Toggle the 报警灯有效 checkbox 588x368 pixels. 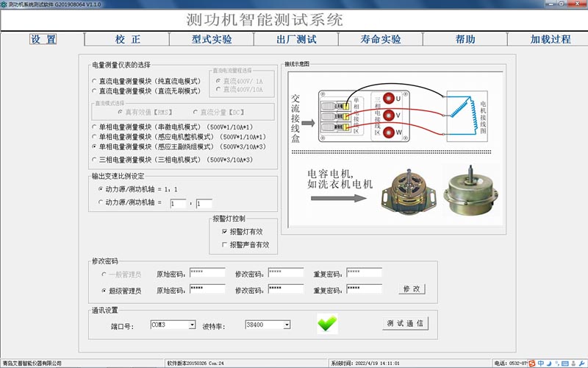225,231
